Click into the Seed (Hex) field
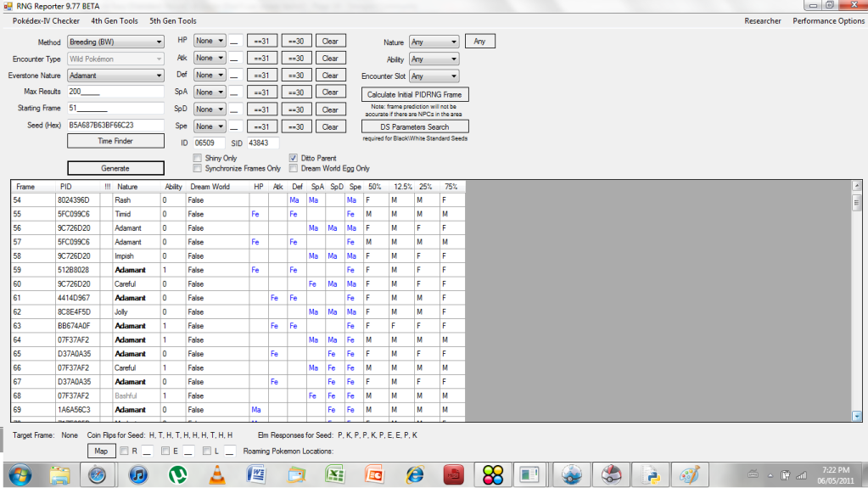 click(x=115, y=125)
